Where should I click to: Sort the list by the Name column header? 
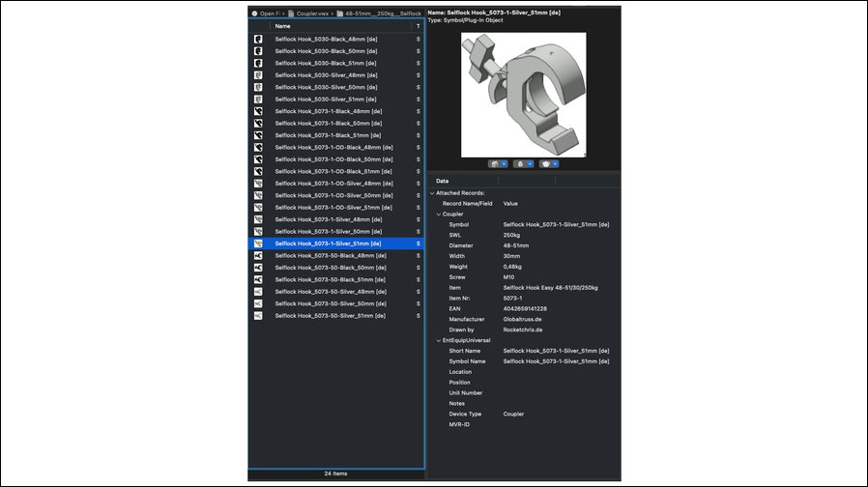coord(282,26)
